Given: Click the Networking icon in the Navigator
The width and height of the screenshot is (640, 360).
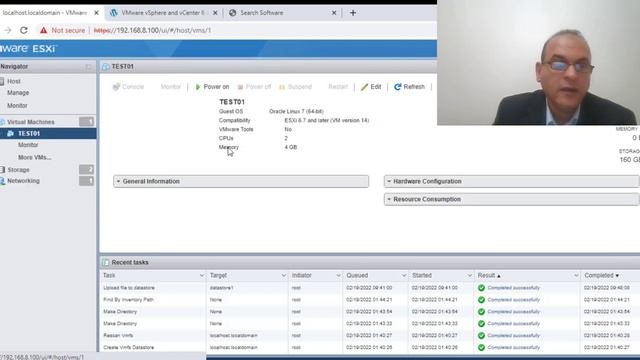Looking at the screenshot, I should pyautogui.click(x=2, y=181).
